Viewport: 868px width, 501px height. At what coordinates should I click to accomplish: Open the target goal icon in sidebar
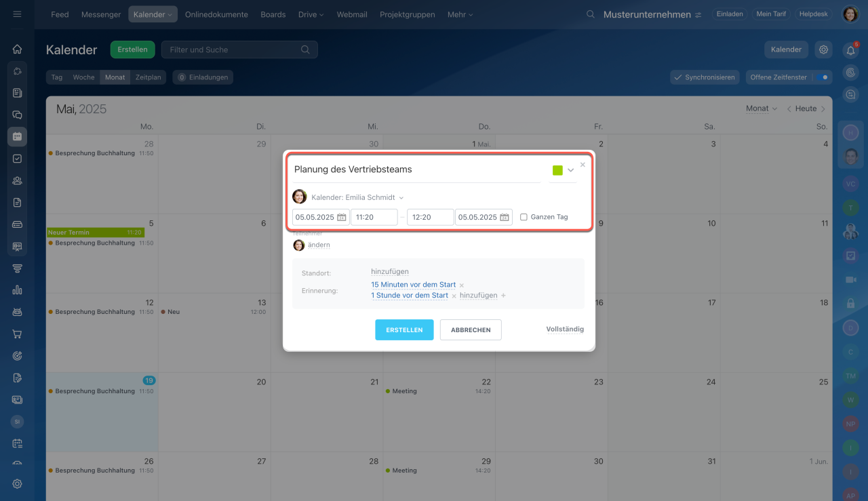click(x=17, y=356)
